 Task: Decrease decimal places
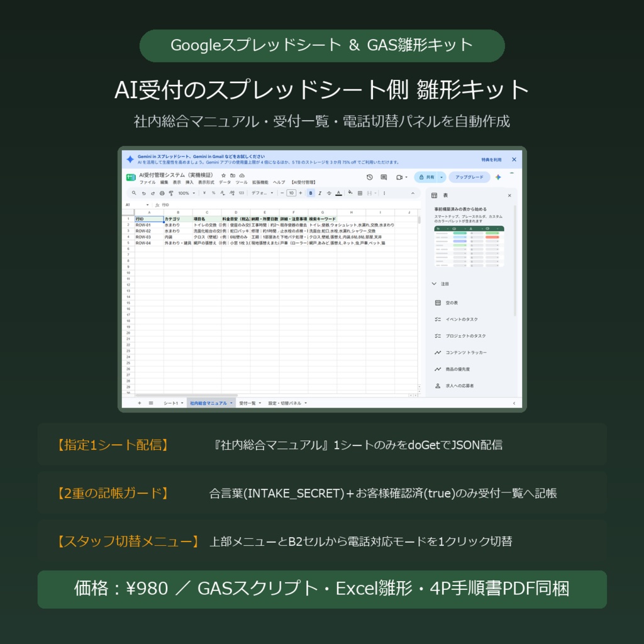coord(223,193)
